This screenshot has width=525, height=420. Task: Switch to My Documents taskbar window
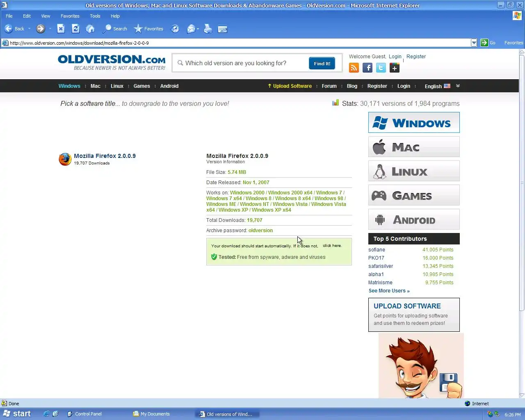151,414
